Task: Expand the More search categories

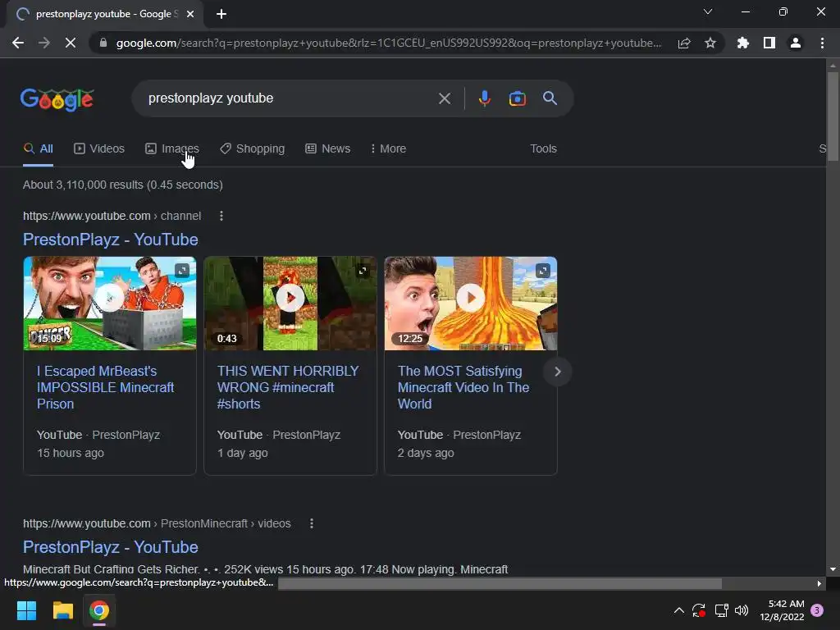Action: tap(388, 148)
